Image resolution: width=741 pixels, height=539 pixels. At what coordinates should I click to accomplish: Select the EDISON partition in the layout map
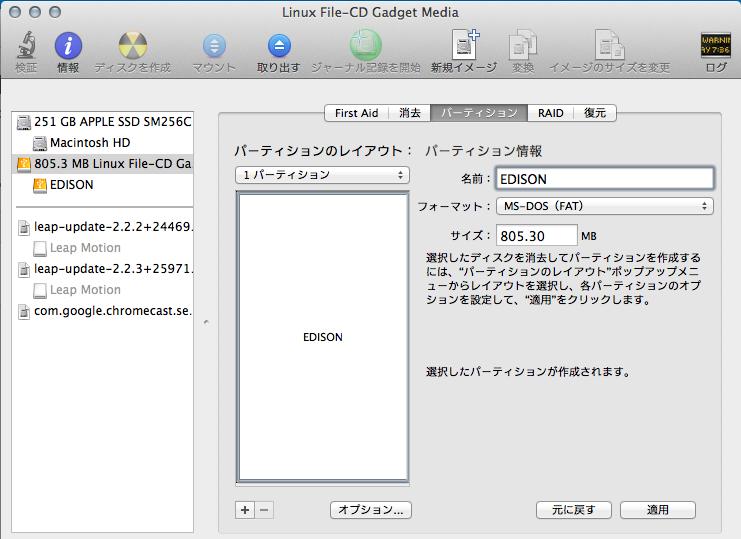click(x=323, y=337)
